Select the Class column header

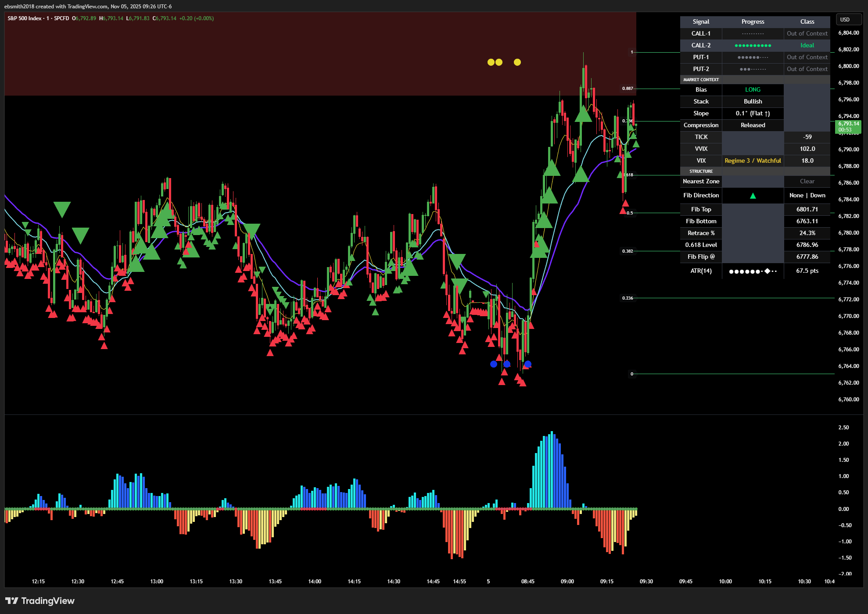click(807, 22)
